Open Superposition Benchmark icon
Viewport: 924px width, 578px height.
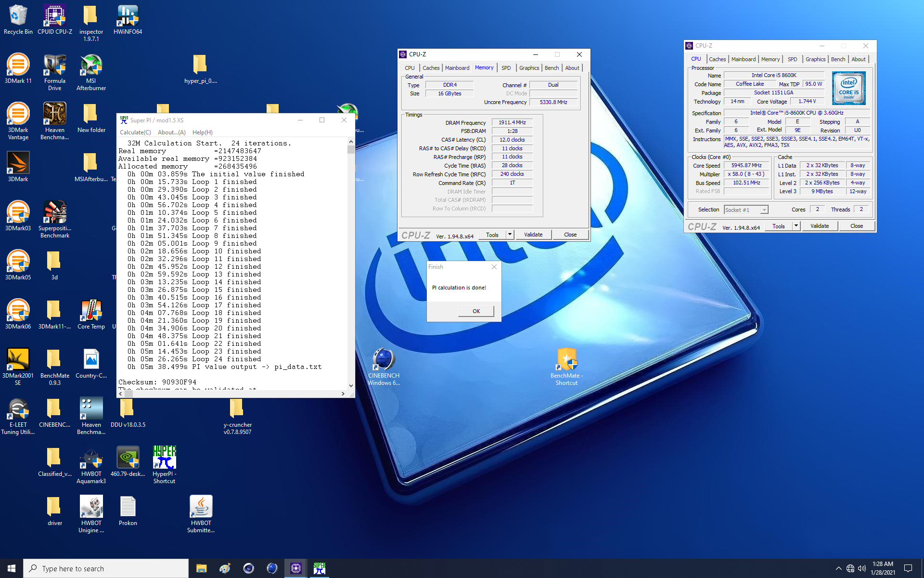point(55,220)
